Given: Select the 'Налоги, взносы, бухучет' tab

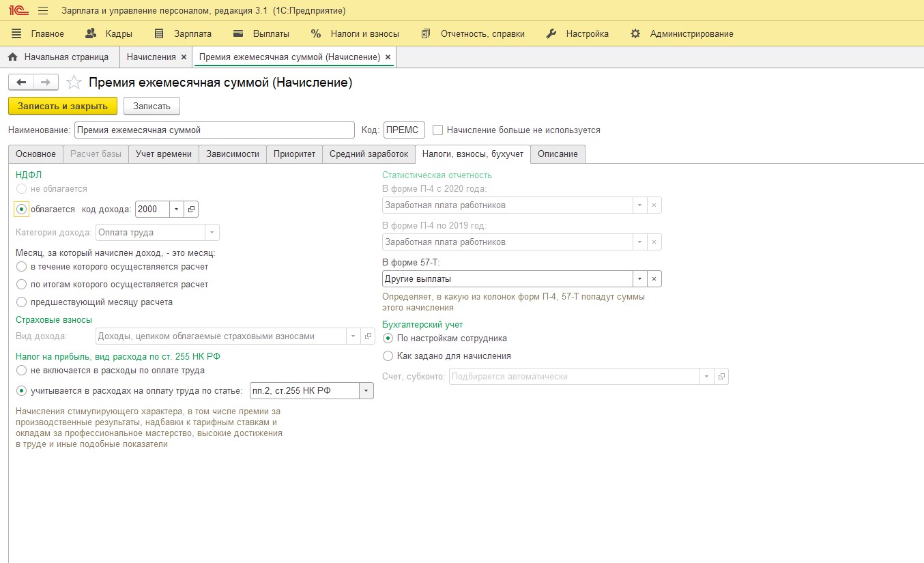Looking at the screenshot, I should [473, 154].
